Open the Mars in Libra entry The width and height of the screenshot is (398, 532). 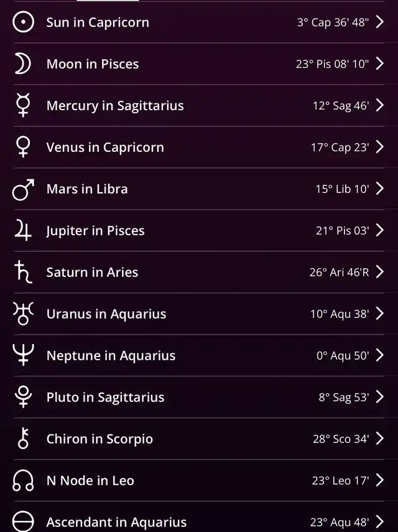tap(199, 189)
